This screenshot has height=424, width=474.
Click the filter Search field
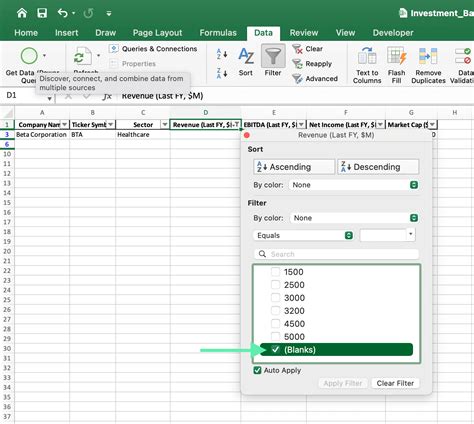[x=336, y=254]
